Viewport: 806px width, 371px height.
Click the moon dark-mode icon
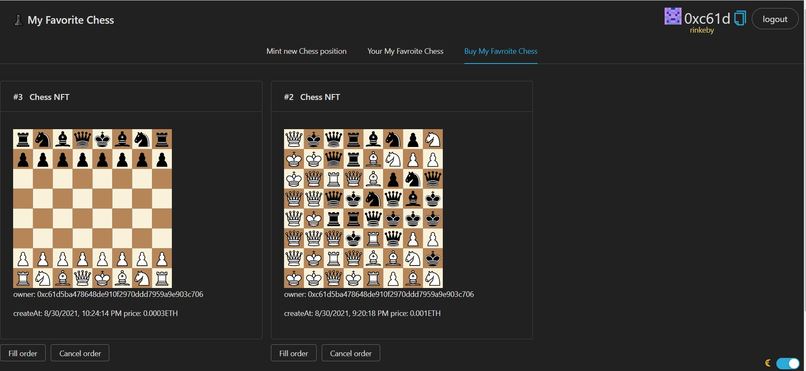point(768,362)
